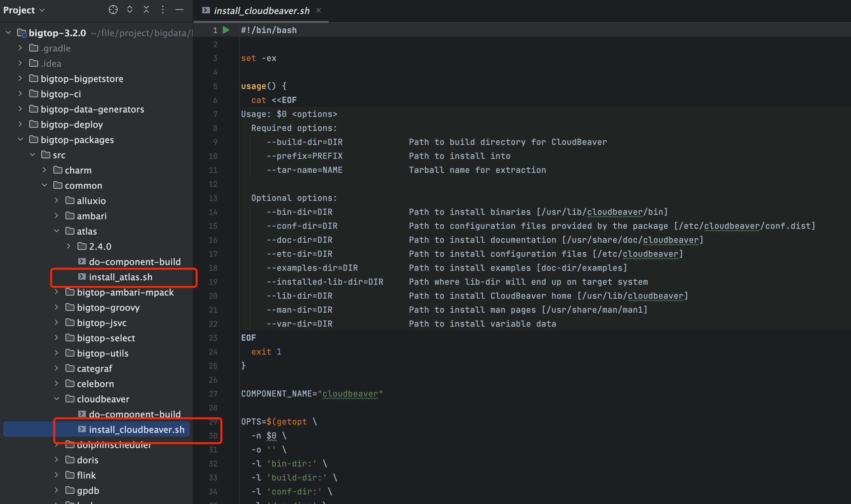851x504 pixels.
Task: Expand the .idea folder
Action: point(20,63)
